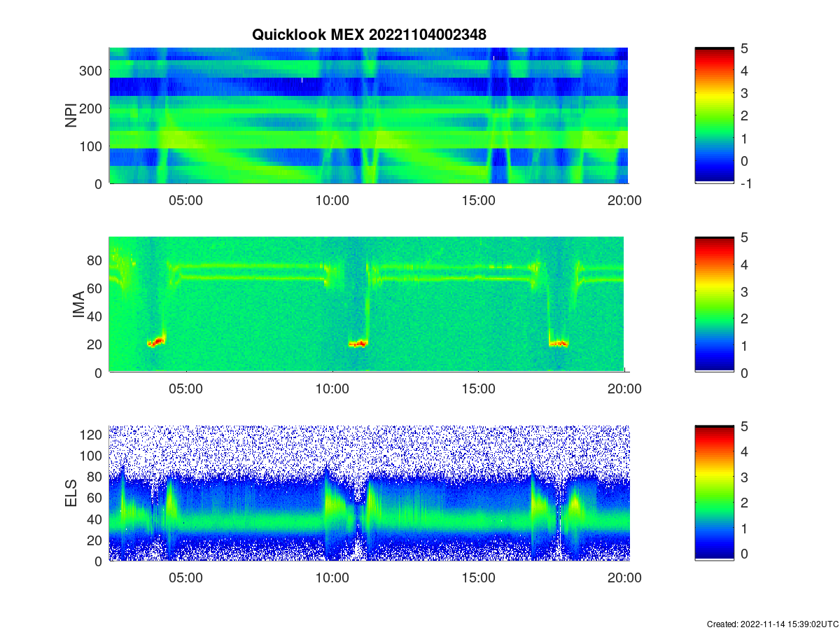The image size is (840, 630).
Task: Click the "80" tick on the IMA y-axis
Action: 96,260
